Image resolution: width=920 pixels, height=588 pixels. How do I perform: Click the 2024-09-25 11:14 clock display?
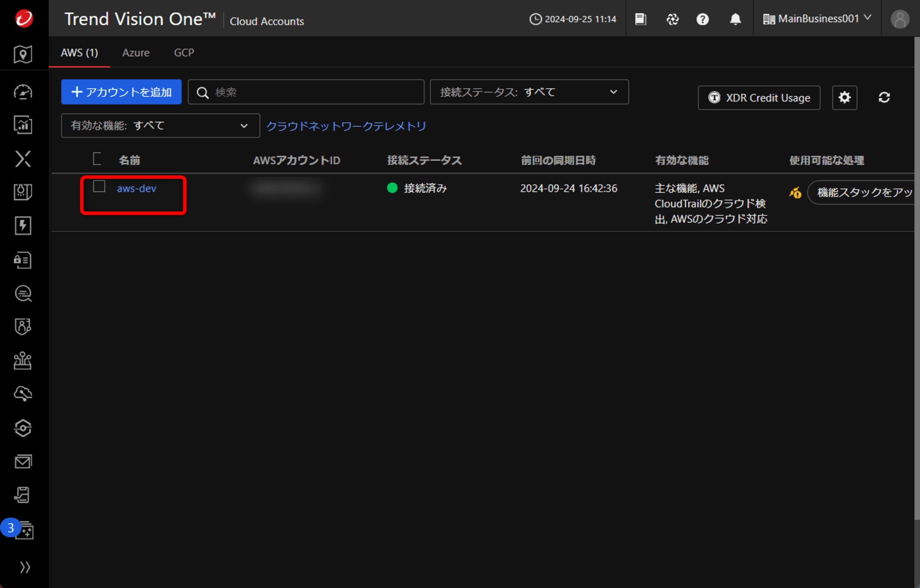[x=573, y=19]
